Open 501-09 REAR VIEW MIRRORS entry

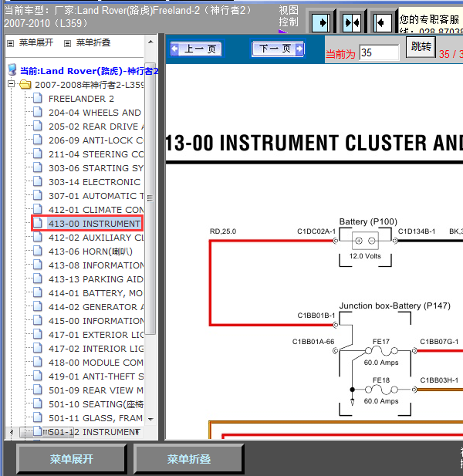pyautogui.click(x=96, y=390)
